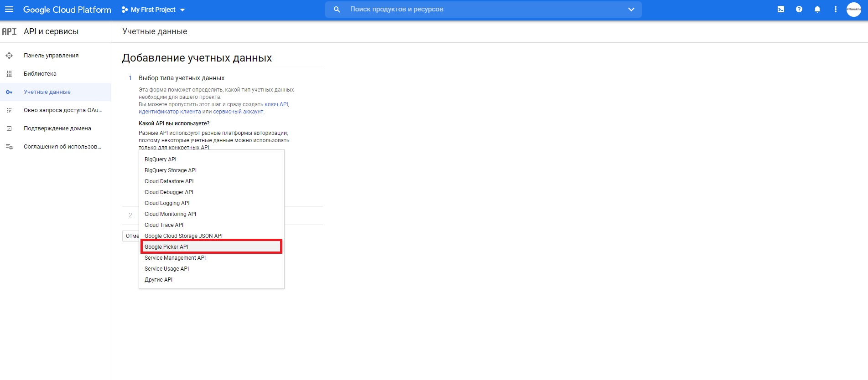Image resolution: width=868 pixels, height=380 pixels.
Task: Choose BigQuery Storage API option
Action: point(212,170)
